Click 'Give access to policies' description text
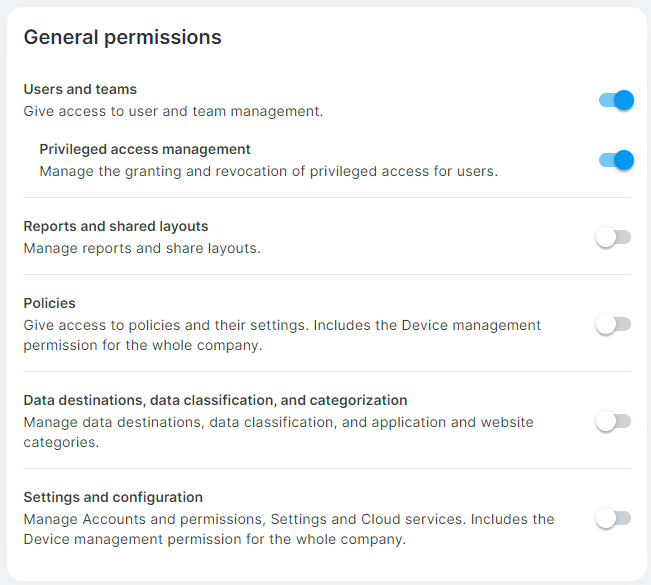Viewport: 651px width, 585px height. coord(282,335)
